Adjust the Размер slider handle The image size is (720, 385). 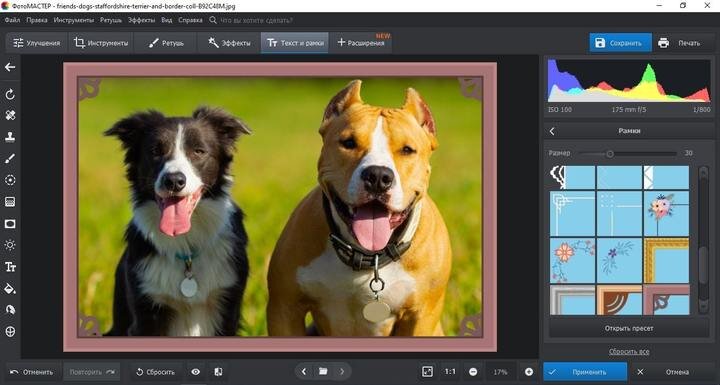click(610, 154)
